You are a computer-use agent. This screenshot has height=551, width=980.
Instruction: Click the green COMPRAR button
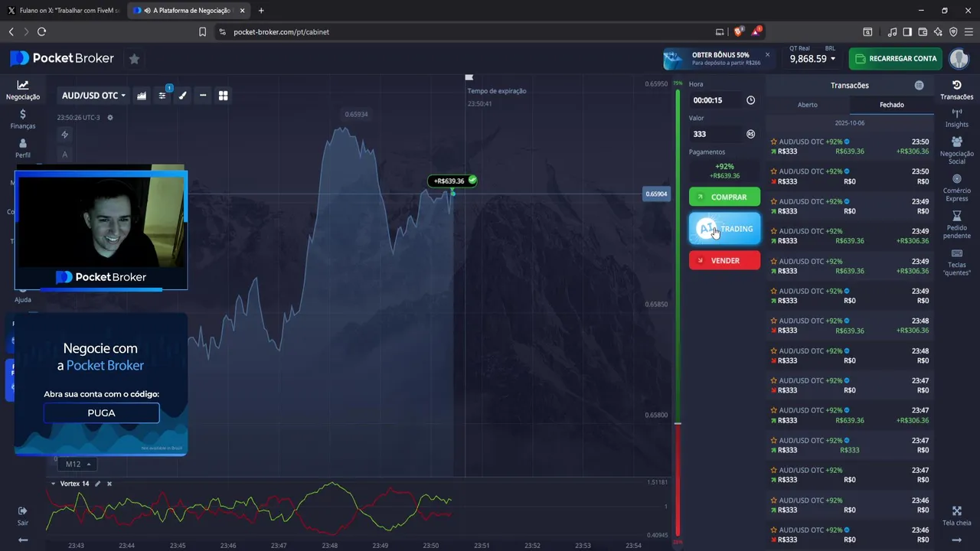pyautogui.click(x=724, y=197)
